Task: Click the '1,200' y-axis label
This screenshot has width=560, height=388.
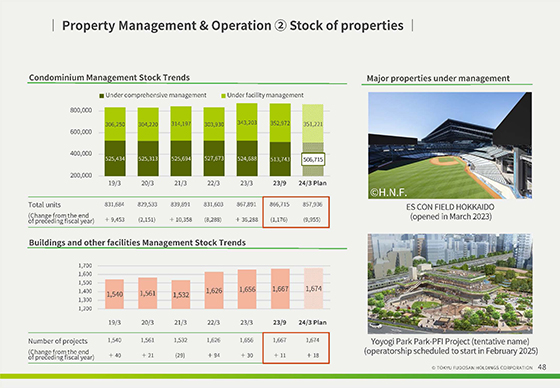Action: pos(85,308)
